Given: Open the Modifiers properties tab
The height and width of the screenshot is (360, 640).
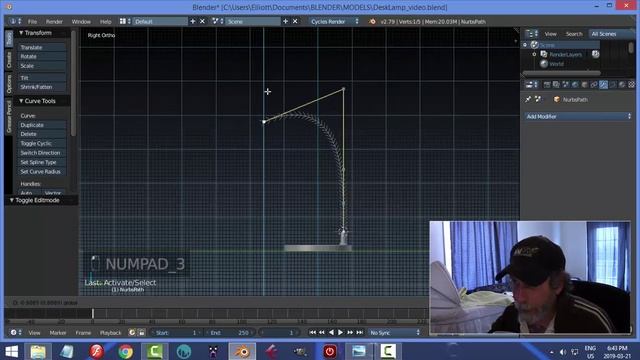Looking at the screenshot, I should click(603, 84).
